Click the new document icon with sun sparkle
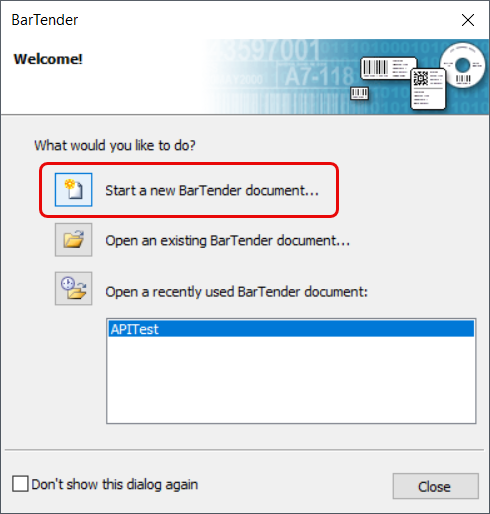Viewport: 490px width, 514px height. click(x=73, y=190)
